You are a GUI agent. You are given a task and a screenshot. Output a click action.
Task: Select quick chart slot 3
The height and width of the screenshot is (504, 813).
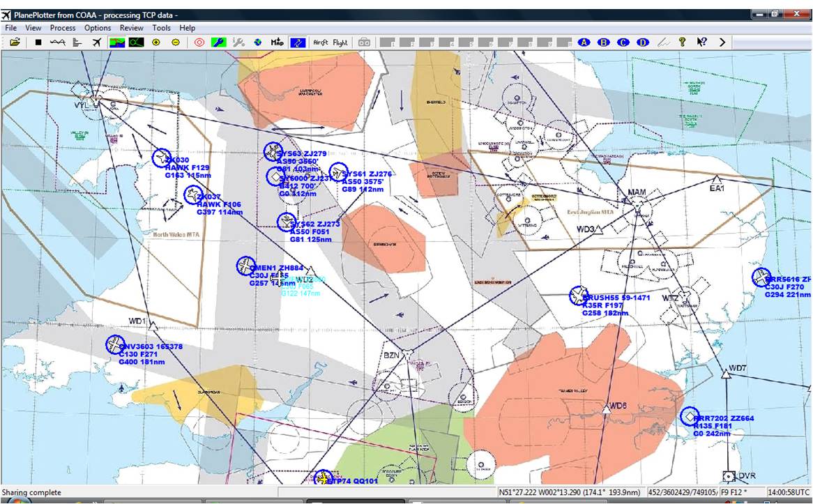coord(426,43)
